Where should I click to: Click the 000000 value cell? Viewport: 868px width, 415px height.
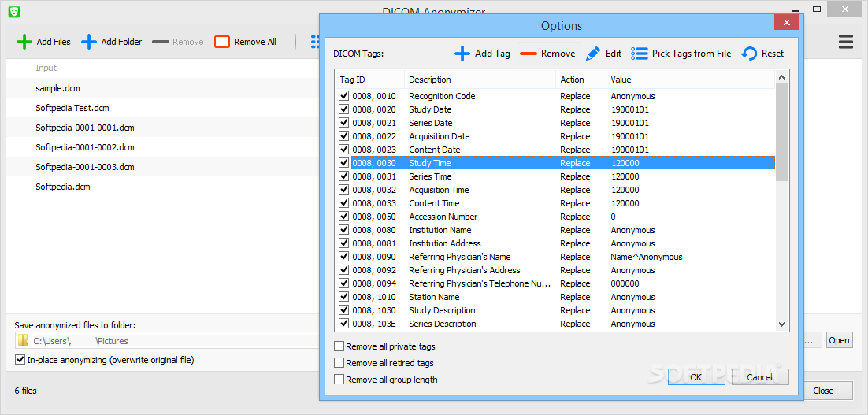tap(625, 283)
